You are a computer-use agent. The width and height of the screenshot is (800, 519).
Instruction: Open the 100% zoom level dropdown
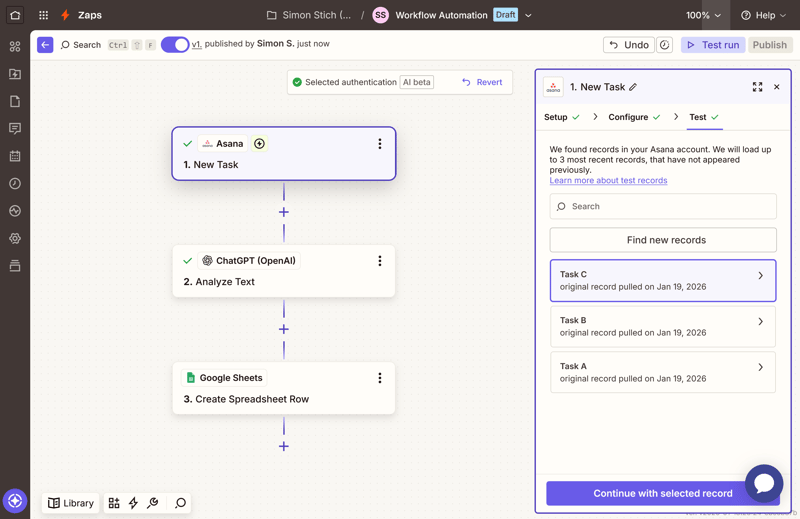click(703, 15)
